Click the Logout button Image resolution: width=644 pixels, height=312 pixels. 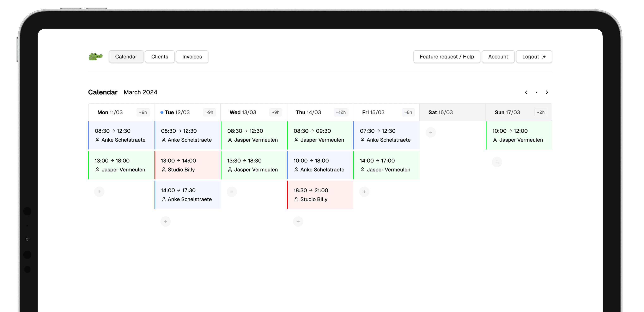click(x=534, y=57)
